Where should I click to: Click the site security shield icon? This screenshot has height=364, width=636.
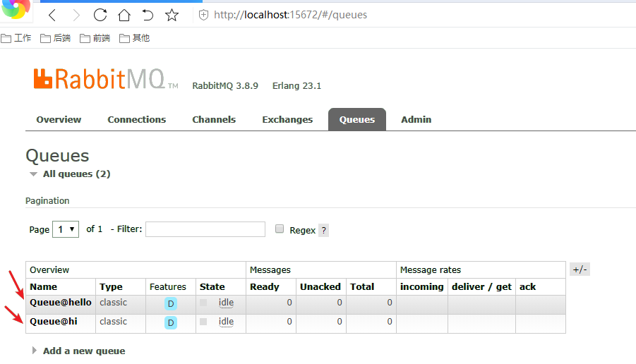tap(203, 15)
